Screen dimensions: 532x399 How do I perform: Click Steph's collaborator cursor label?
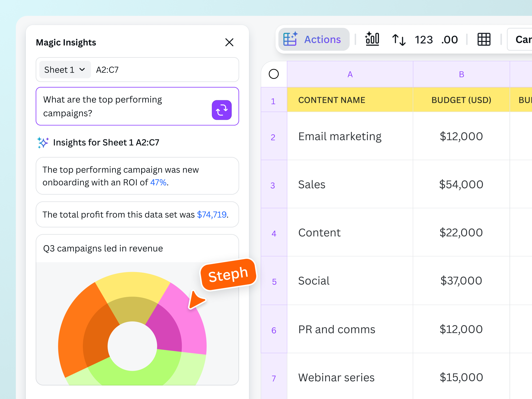point(228,274)
